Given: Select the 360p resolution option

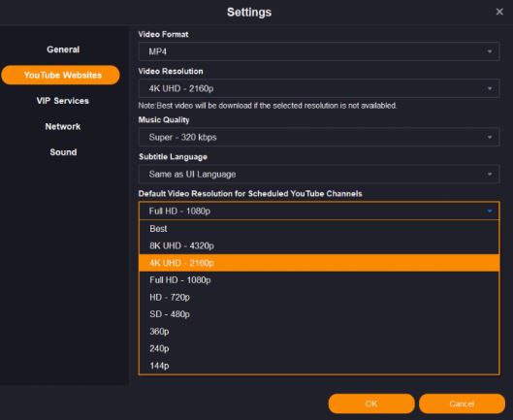Looking at the screenshot, I should tap(319, 332).
